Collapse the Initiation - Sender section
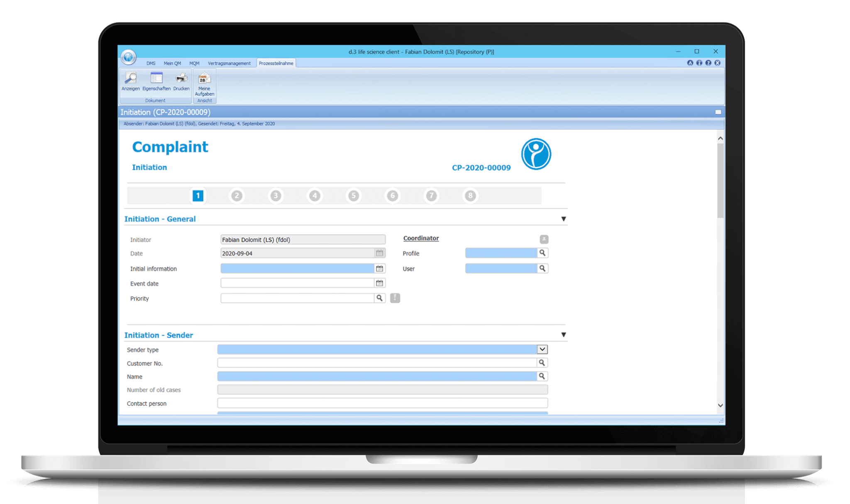The image size is (850, 504). pos(563,334)
